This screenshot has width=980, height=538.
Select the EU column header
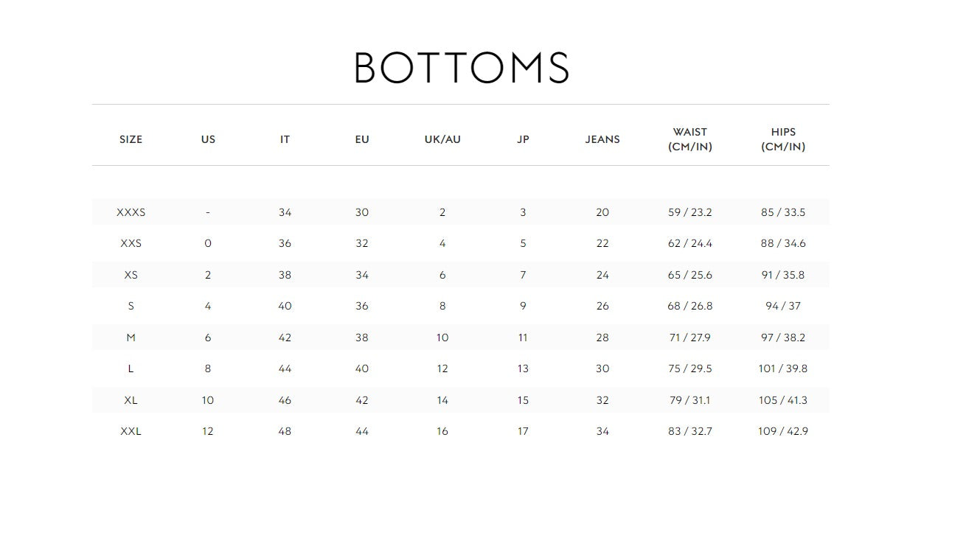pyautogui.click(x=361, y=139)
